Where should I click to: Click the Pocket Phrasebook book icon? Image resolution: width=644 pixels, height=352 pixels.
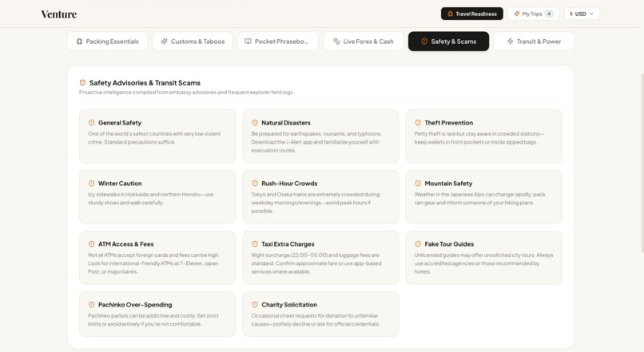pyautogui.click(x=248, y=42)
